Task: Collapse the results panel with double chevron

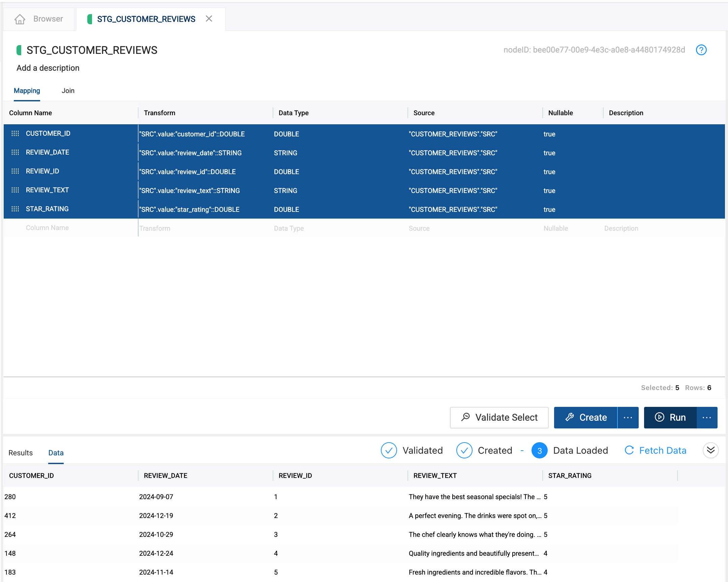Action: [x=710, y=450]
